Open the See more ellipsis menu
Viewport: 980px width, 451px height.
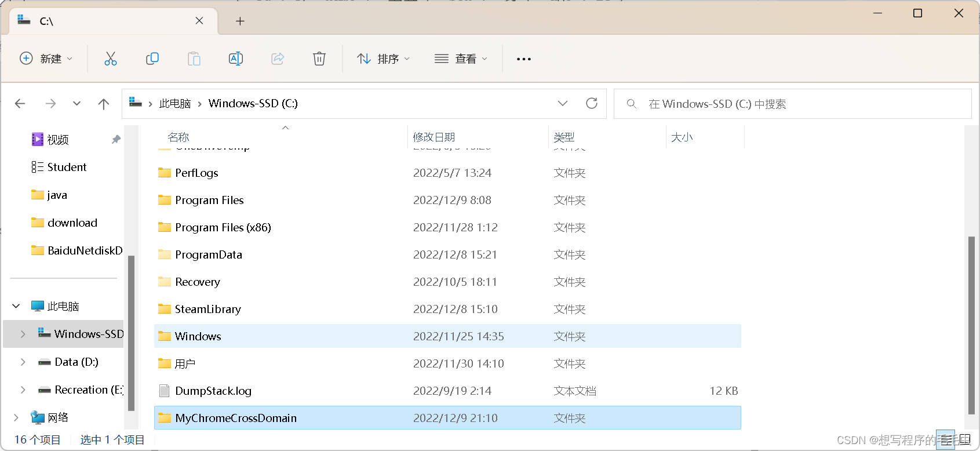(524, 59)
